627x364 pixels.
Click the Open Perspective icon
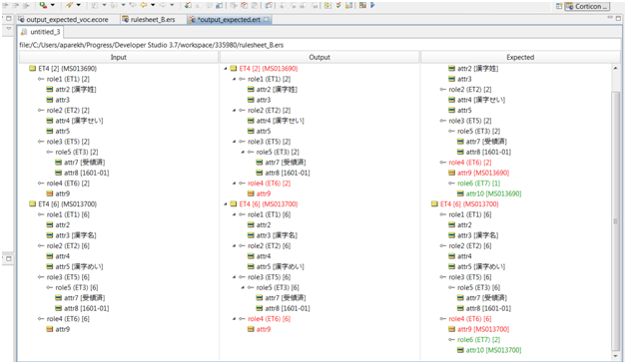559,6
